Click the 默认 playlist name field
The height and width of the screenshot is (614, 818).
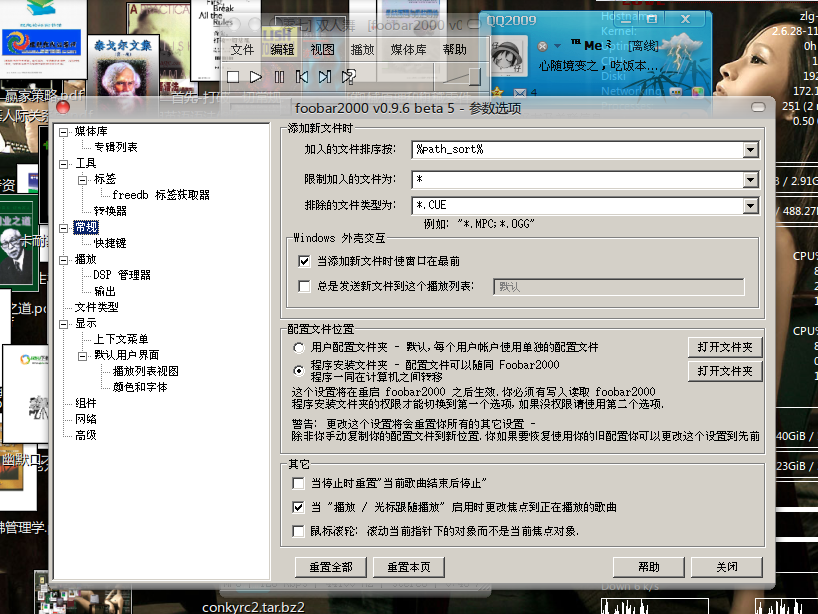pos(619,286)
